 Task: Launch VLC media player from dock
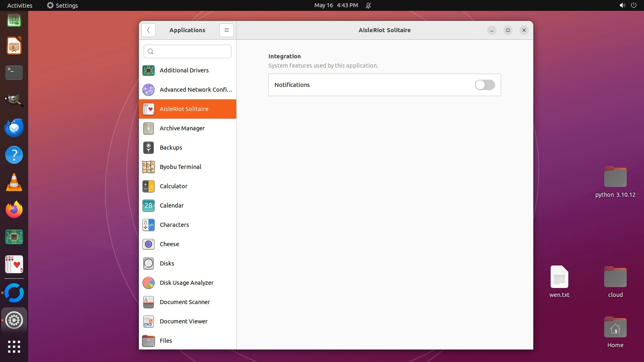pos(14,183)
